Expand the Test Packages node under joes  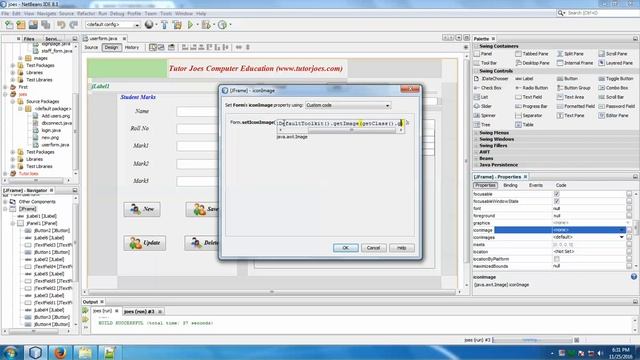(x=13, y=152)
